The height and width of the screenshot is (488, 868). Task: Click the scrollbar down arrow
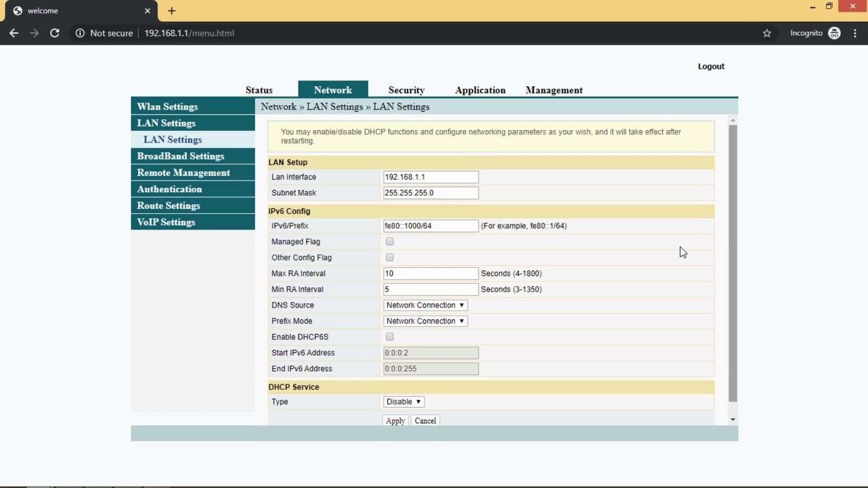[733, 420]
